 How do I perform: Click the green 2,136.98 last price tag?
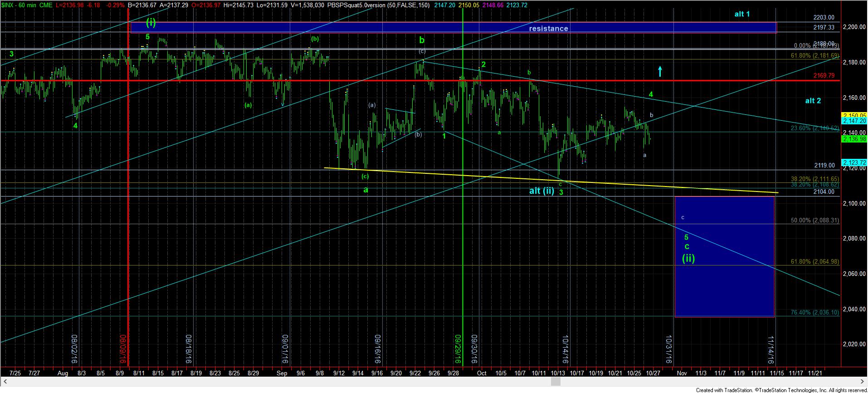click(x=854, y=139)
